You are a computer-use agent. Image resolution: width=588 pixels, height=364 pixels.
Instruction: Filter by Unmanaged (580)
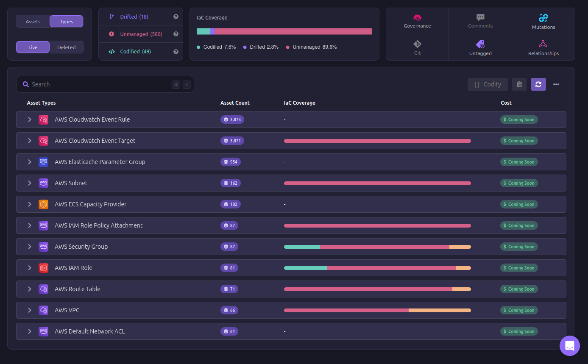141,34
